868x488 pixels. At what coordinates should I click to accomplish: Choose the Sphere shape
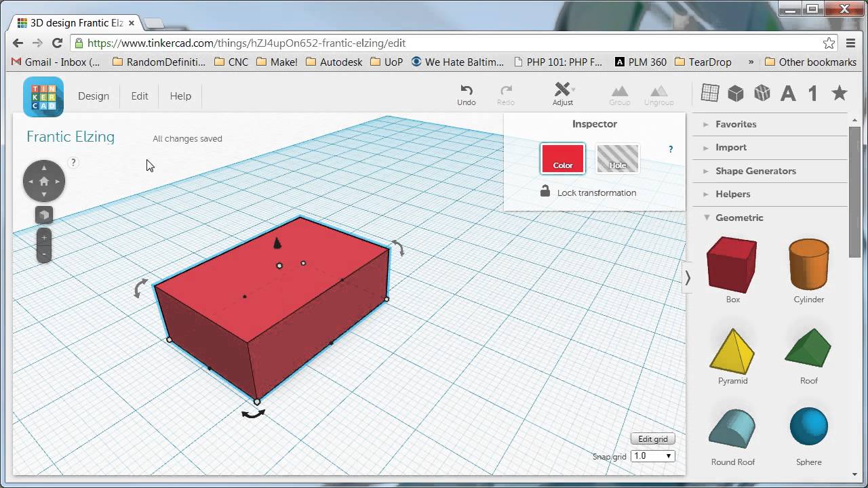(x=808, y=428)
